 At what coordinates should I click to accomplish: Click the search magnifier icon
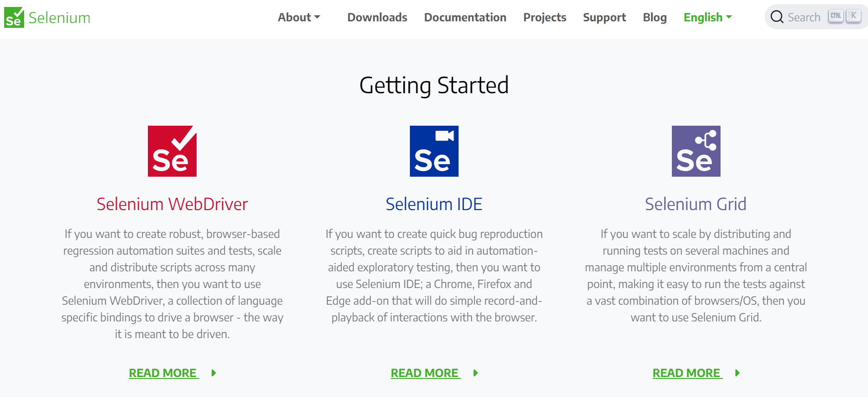point(777,17)
